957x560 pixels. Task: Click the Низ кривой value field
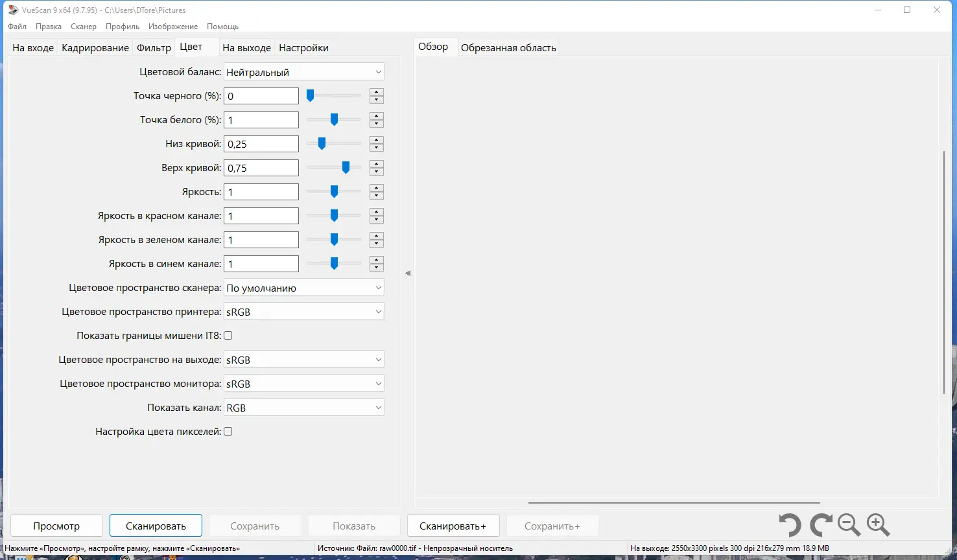pyautogui.click(x=261, y=144)
